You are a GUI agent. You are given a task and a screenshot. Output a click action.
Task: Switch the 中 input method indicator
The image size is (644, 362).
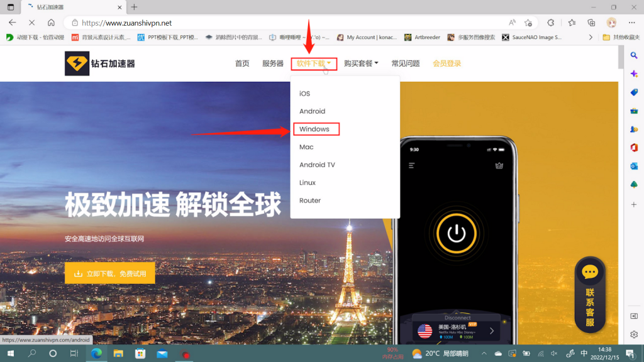[x=584, y=353]
